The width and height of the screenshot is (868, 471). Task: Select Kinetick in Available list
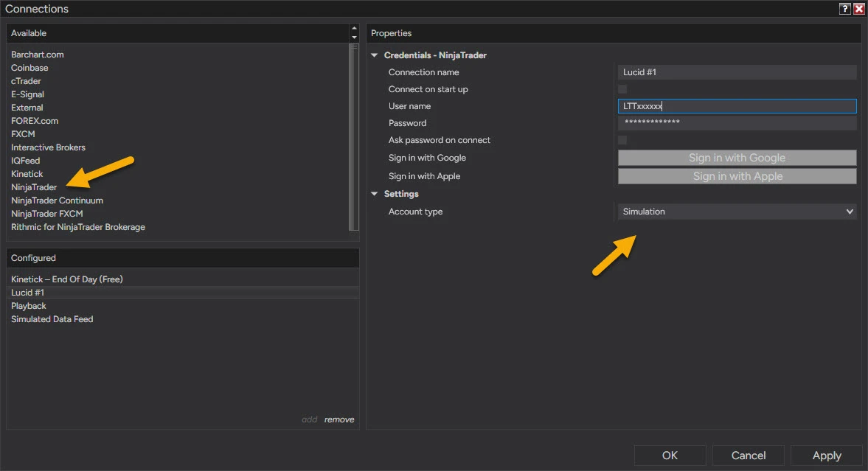click(x=27, y=174)
